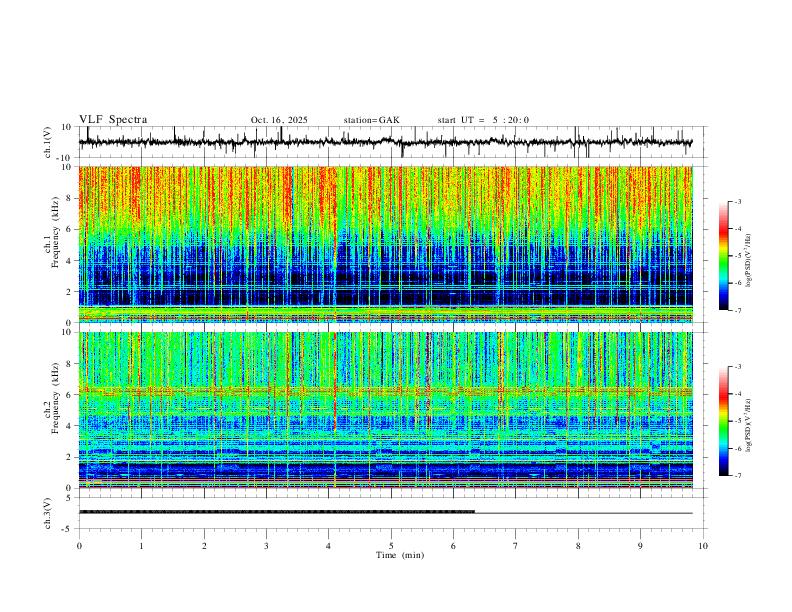Click the time axis tick label "10"
Image resolution: width=792 pixels, height=612 pixels.
(703, 546)
